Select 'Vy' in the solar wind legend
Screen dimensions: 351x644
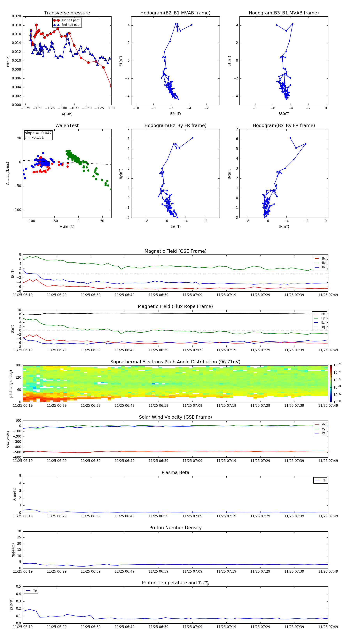click(x=320, y=429)
